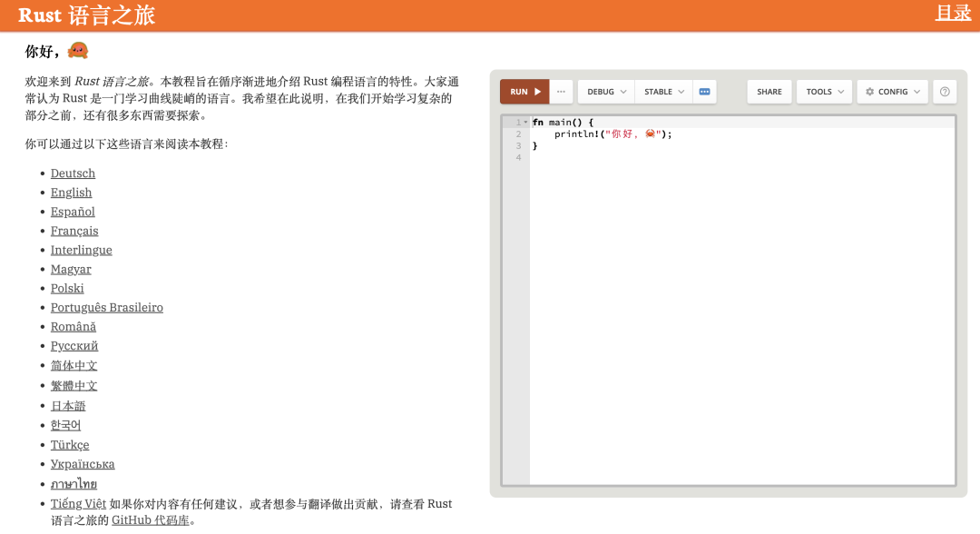Click the Rust 语言之旅 header title
The height and width of the screenshot is (534, 980).
pos(86,15)
